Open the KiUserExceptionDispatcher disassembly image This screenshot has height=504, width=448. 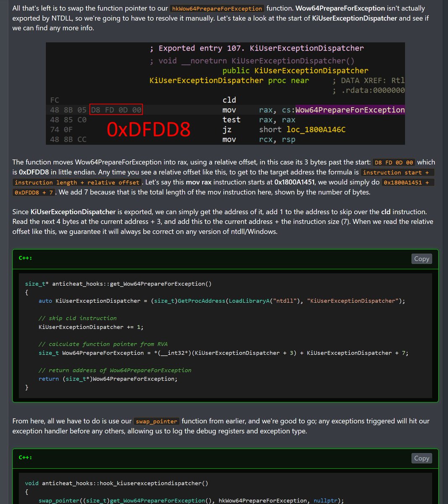[225, 93]
